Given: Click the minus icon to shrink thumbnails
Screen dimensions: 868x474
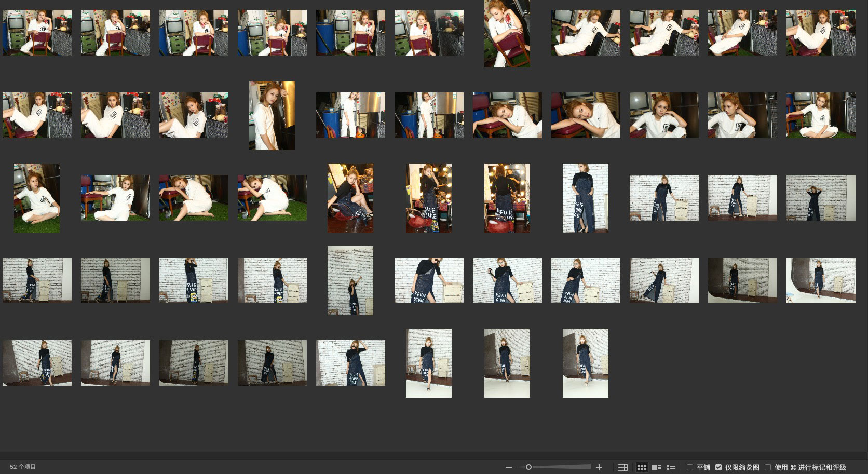Looking at the screenshot, I should (508, 467).
